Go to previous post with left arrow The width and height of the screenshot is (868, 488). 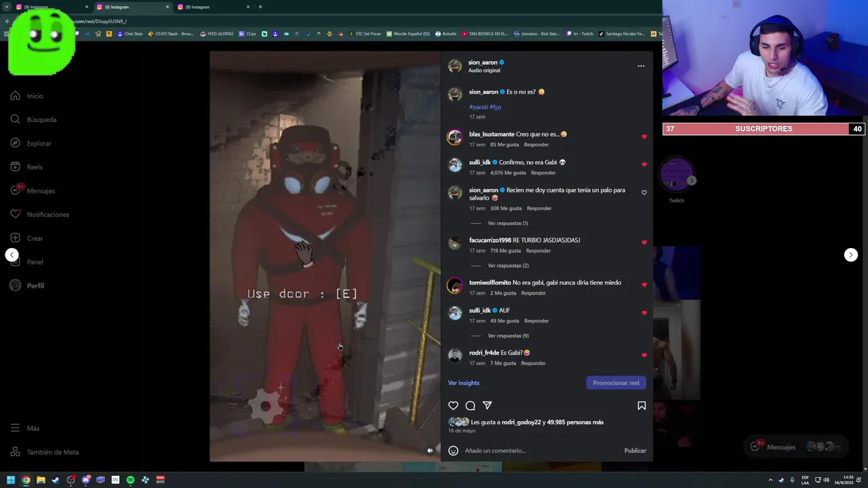pos(12,255)
